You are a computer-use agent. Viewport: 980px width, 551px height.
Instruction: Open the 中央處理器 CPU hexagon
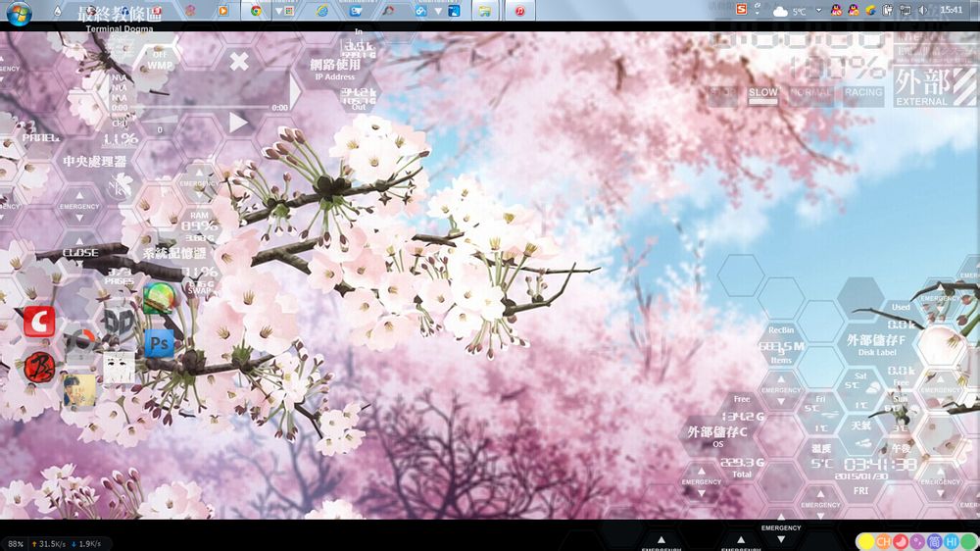click(x=94, y=162)
